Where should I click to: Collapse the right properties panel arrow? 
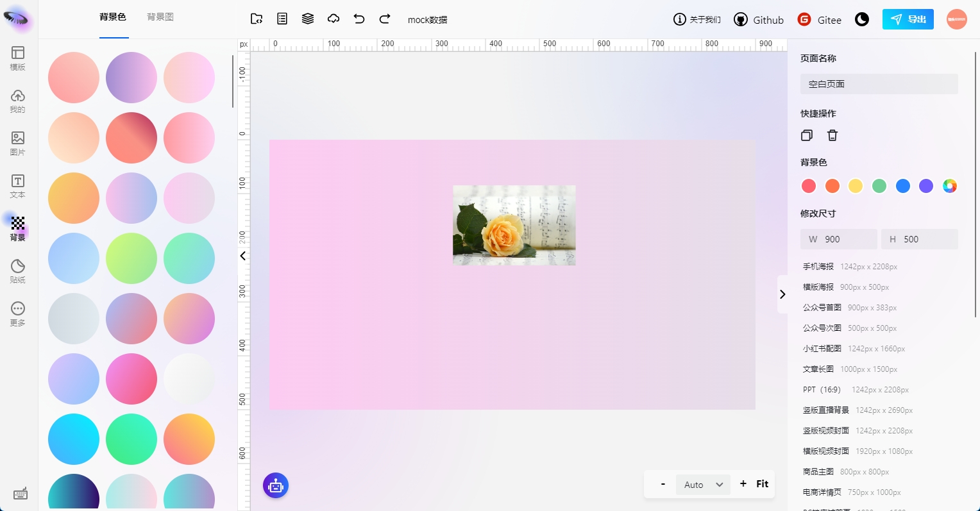[782, 294]
